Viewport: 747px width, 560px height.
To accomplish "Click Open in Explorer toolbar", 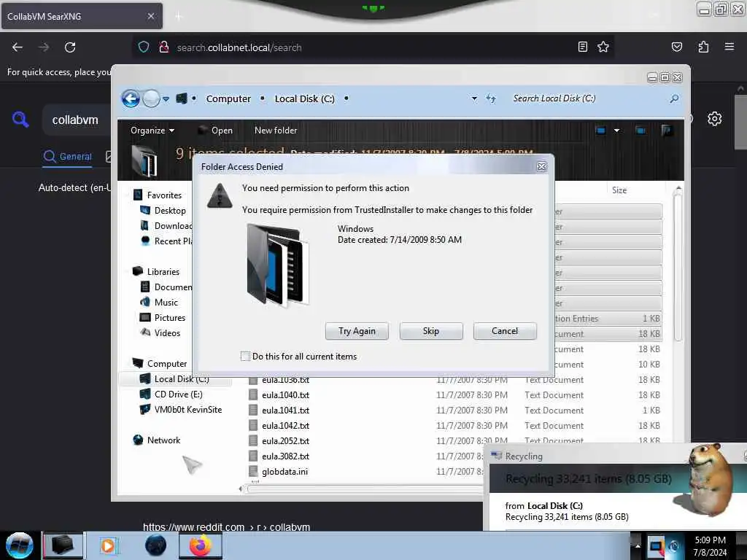I will click(215, 131).
